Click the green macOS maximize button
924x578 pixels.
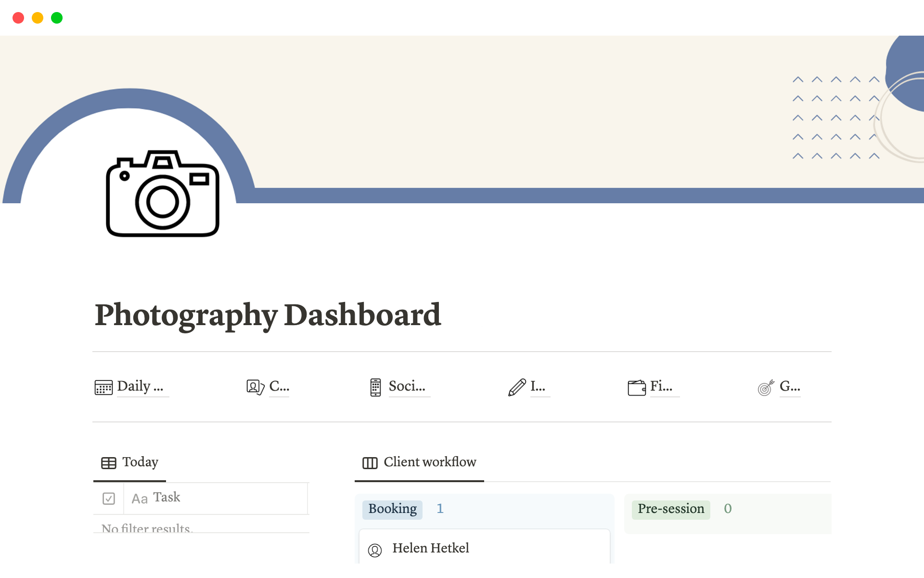[57, 18]
